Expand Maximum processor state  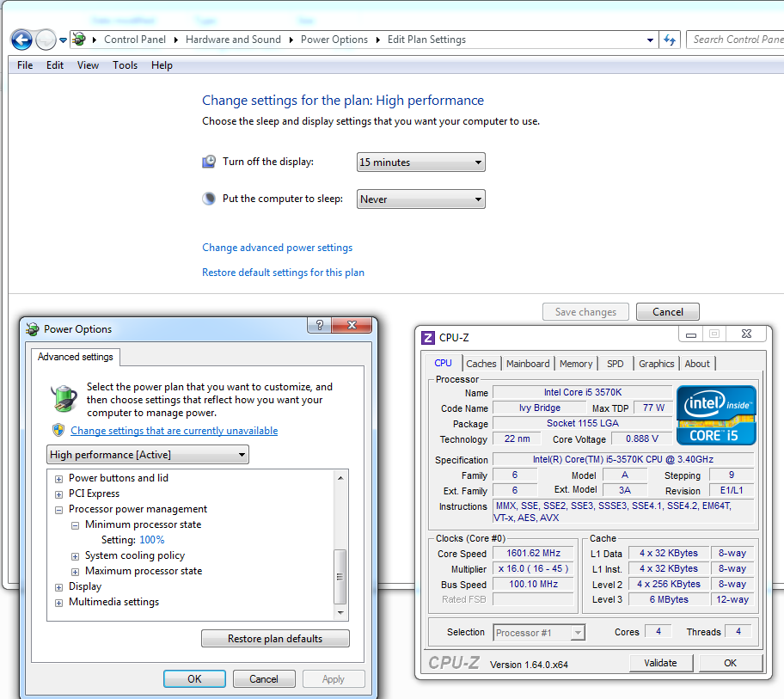coord(75,572)
